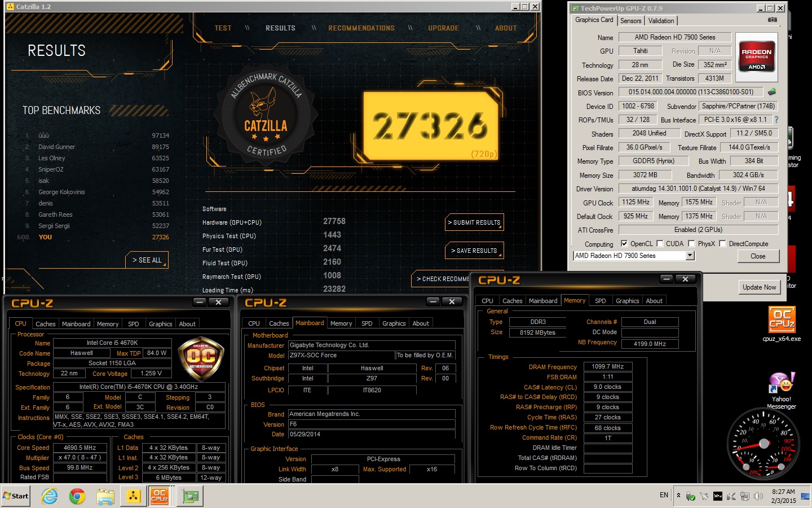The width and height of the screenshot is (812, 508).
Task: Toggle the PhysX checkbox
Action: [691, 244]
